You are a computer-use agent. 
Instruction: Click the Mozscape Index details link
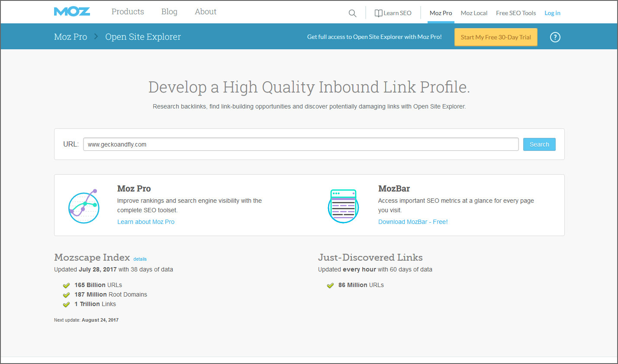click(140, 259)
